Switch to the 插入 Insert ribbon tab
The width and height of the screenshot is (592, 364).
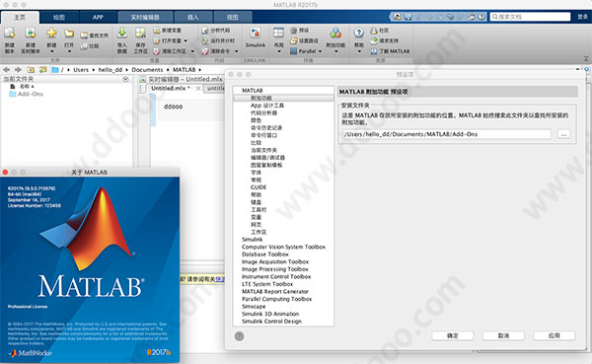[x=193, y=18]
